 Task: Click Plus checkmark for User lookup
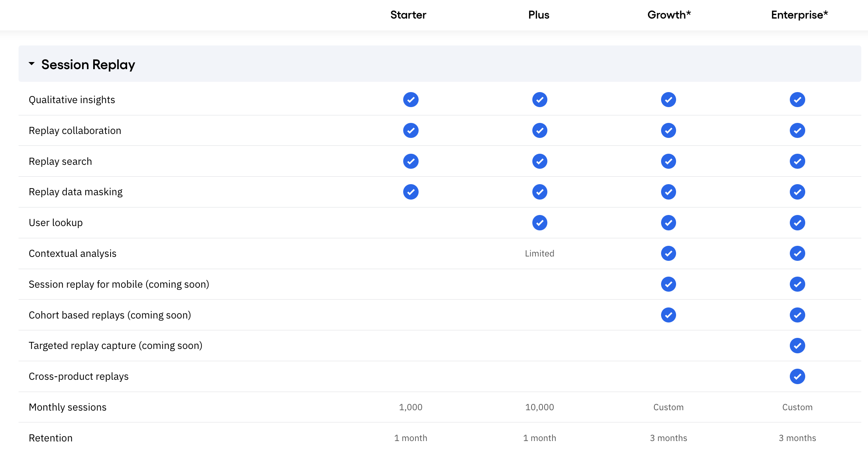coord(539,223)
